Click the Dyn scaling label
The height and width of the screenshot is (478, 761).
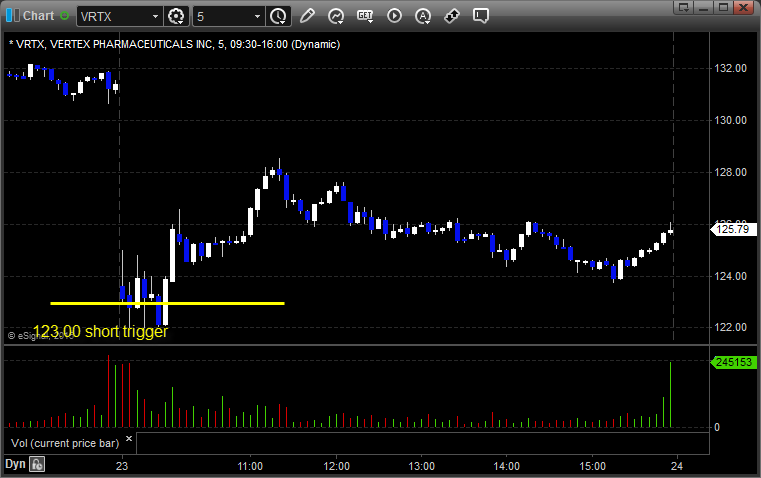[x=15, y=464]
